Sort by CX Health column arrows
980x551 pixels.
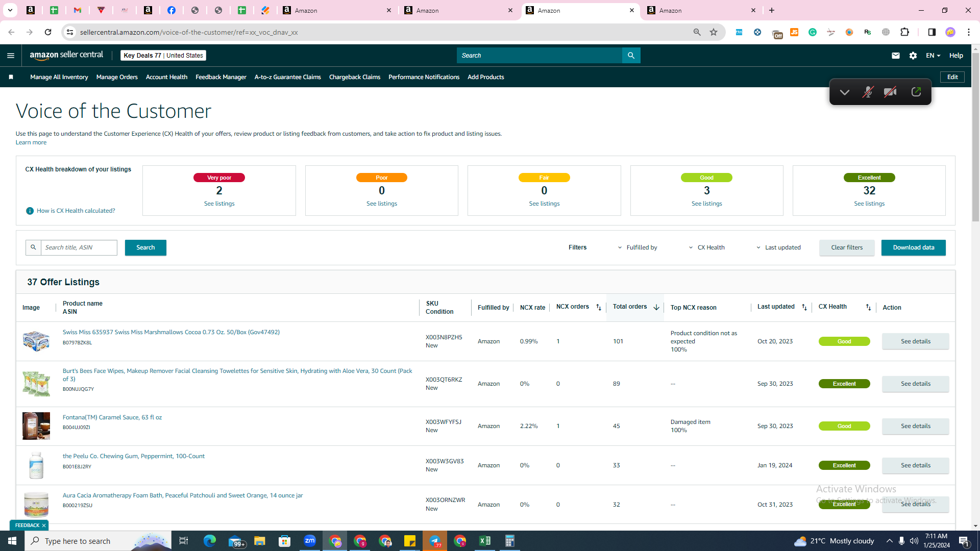868,307
